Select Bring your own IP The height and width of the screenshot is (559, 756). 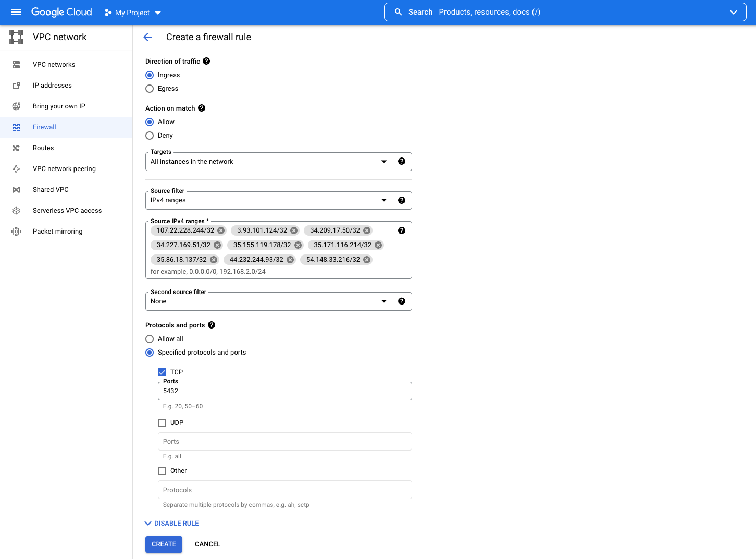pos(59,106)
